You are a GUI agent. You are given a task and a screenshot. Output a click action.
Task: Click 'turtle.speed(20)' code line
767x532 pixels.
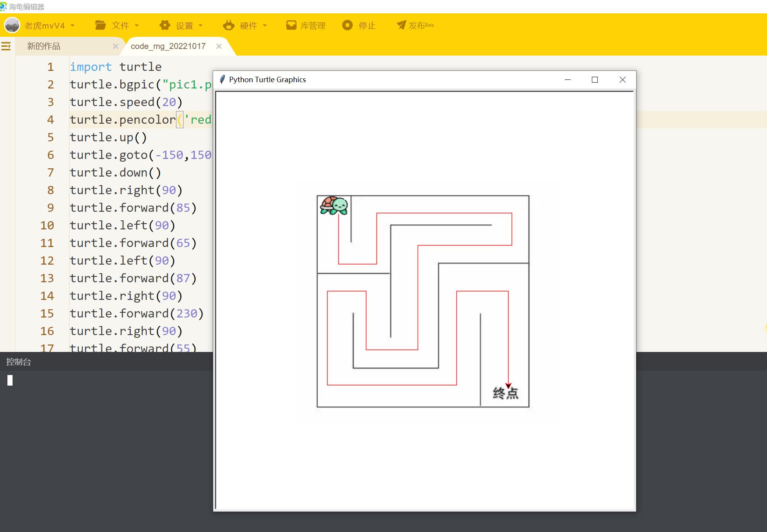pos(126,102)
